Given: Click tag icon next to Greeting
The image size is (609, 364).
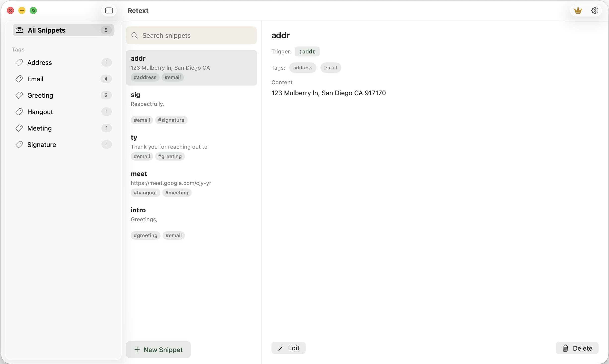Looking at the screenshot, I should (19, 95).
